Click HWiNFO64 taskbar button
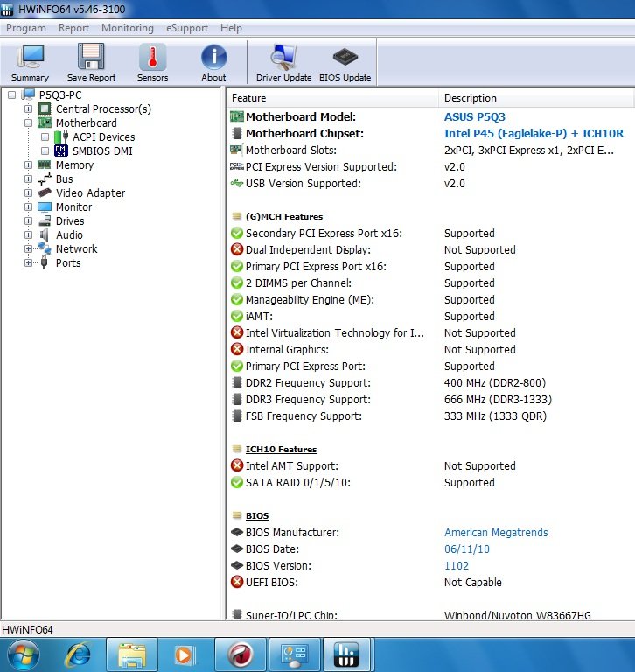This screenshot has width=635, height=672. [348, 654]
